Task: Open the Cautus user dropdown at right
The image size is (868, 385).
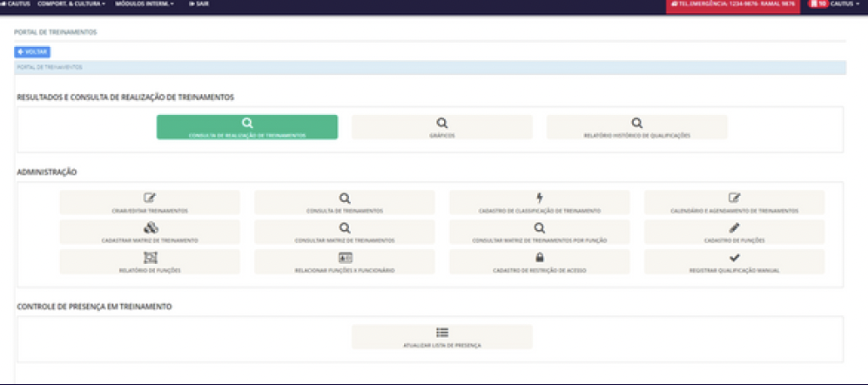Action: tap(842, 4)
